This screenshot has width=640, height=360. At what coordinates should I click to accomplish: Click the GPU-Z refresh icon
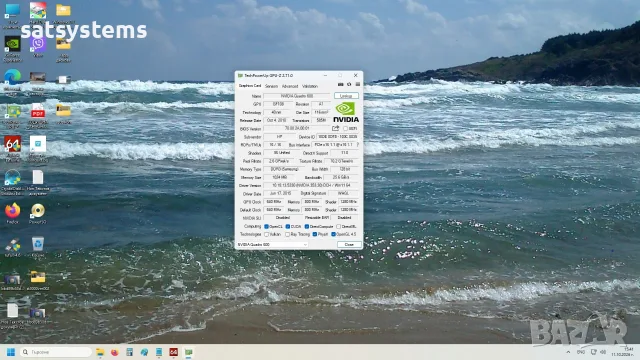(349, 84)
